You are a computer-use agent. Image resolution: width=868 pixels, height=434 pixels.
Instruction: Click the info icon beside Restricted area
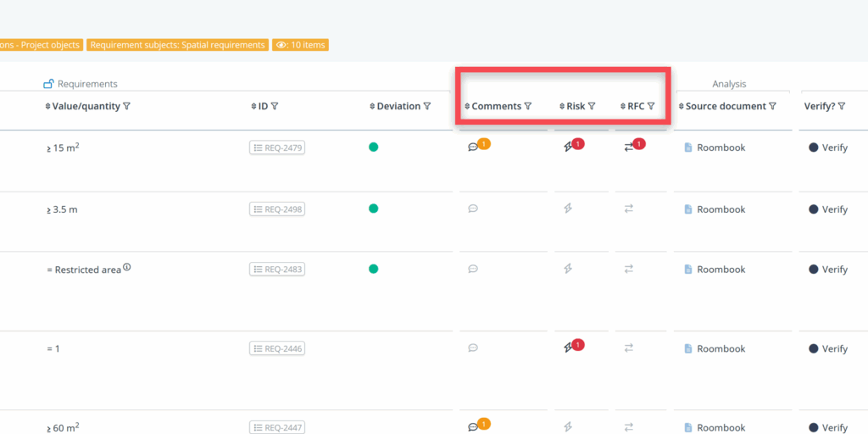tap(127, 267)
